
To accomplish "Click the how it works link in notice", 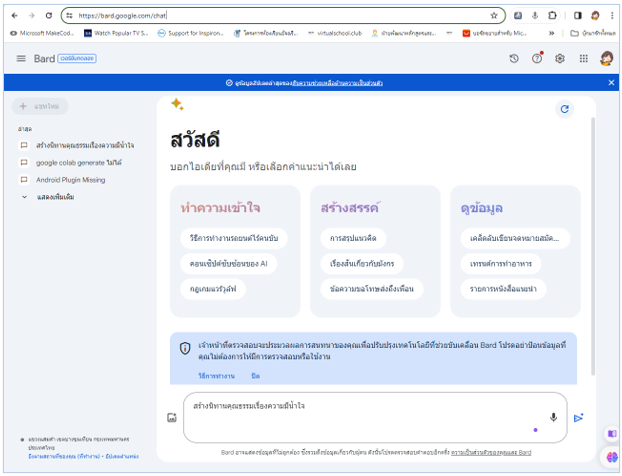I will 217,376.
